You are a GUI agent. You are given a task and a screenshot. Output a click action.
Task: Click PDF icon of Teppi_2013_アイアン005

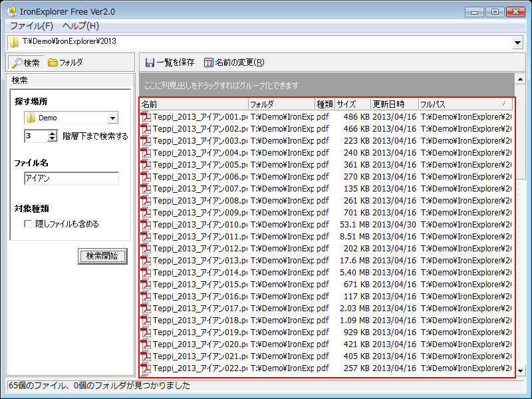pos(146,164)
